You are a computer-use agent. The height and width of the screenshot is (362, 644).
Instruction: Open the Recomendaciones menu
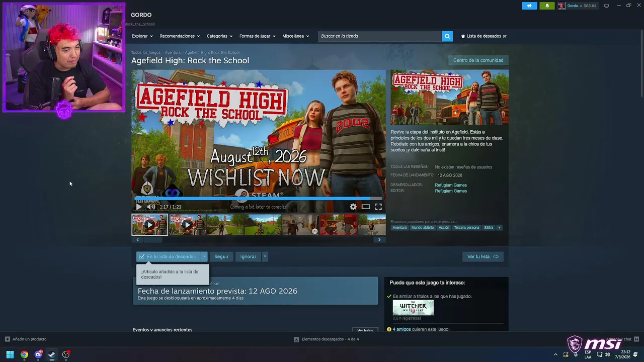tap(180, 36)
